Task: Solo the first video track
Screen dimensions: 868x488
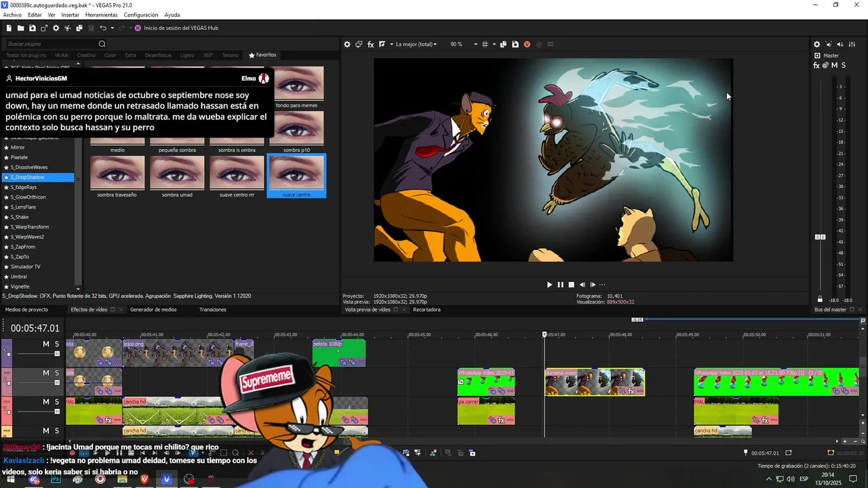Action: [x=57, y=344]
